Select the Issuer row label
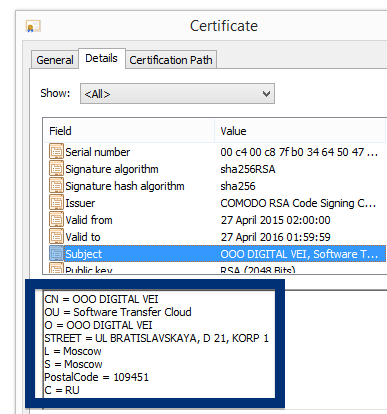This screenshot has height=414, width=387. point(80,203)
